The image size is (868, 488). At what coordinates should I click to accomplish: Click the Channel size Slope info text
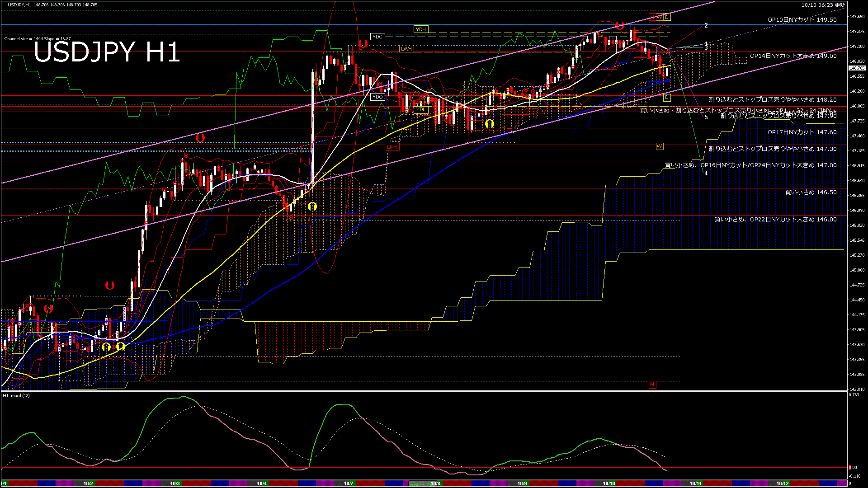(x=38, y=39)
